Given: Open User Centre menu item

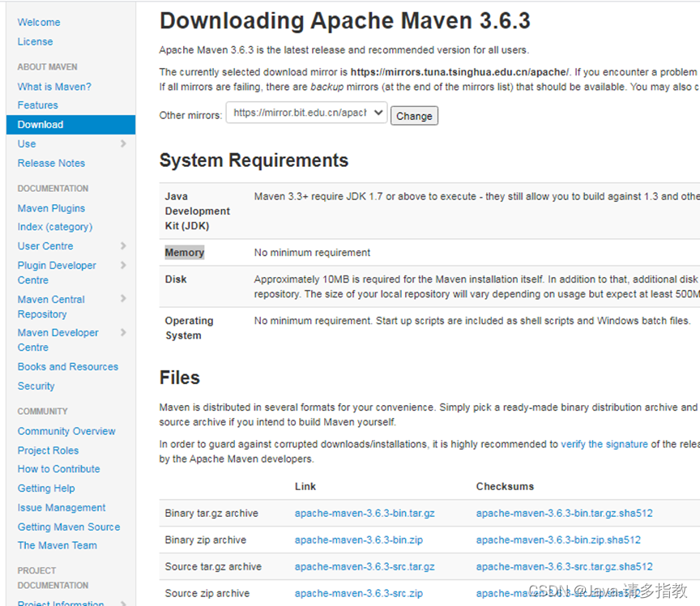Looking at the screenshot, I should pos(45,246).
